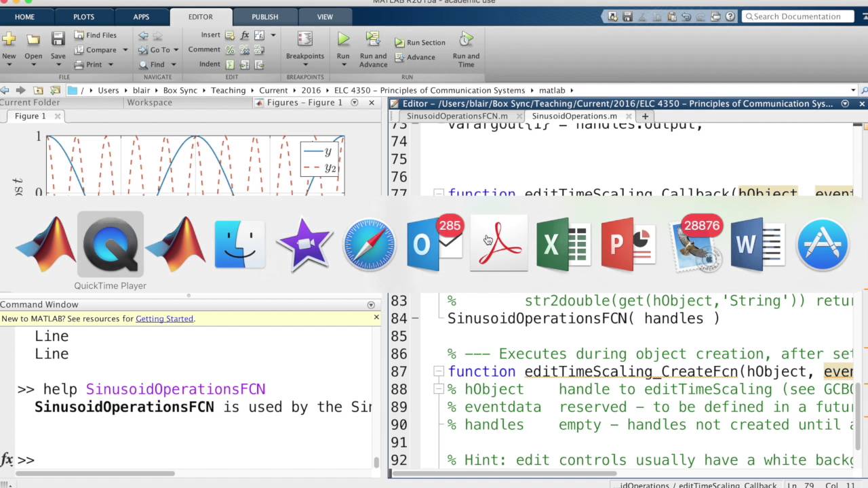Click the Decrease indent icon
Viewport: 868px width, 488px height.
click(x=259, y=64)
